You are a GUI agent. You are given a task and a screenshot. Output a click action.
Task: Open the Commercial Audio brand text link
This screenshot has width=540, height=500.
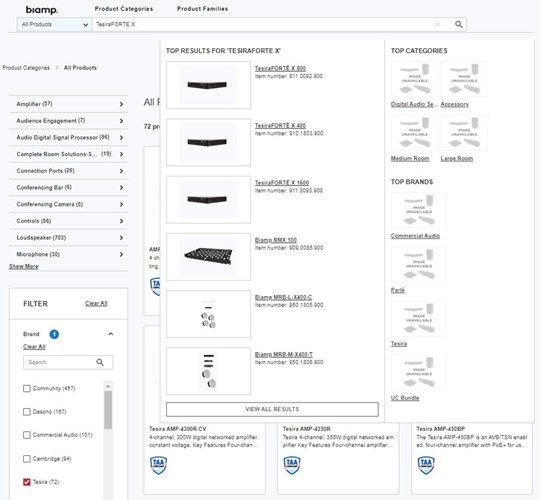pyautogui.click(x=415, y=236)
